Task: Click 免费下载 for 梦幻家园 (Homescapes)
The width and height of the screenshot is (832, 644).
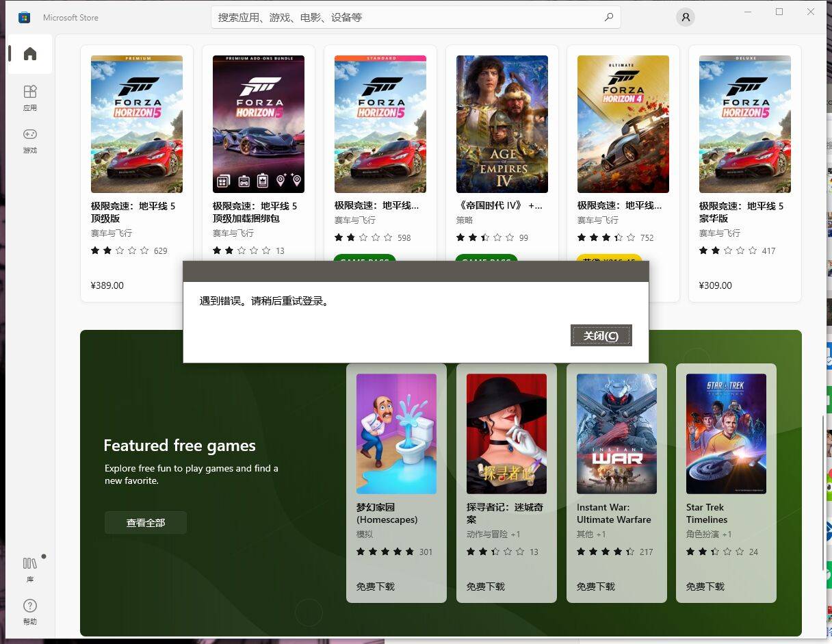Action: 375,587
